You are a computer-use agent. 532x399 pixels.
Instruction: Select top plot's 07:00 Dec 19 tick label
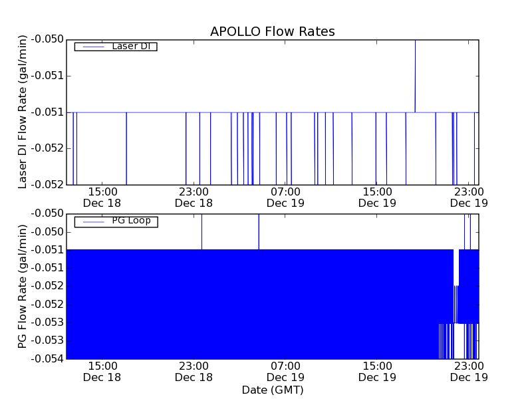tap(285, 198)
